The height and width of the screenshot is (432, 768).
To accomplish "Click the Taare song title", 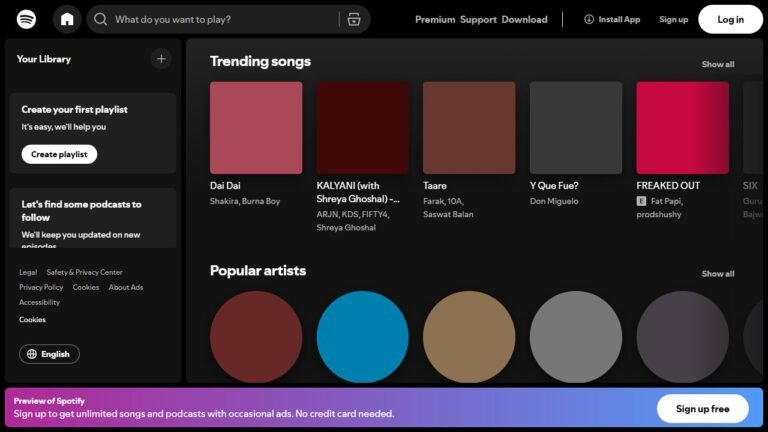I will click(435, 186).
